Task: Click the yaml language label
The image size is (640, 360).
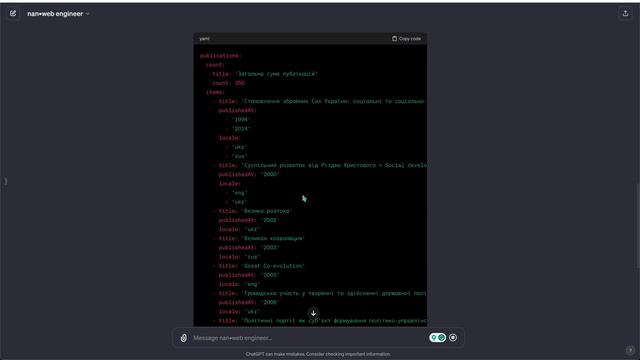Action: [x=204, y=39]
